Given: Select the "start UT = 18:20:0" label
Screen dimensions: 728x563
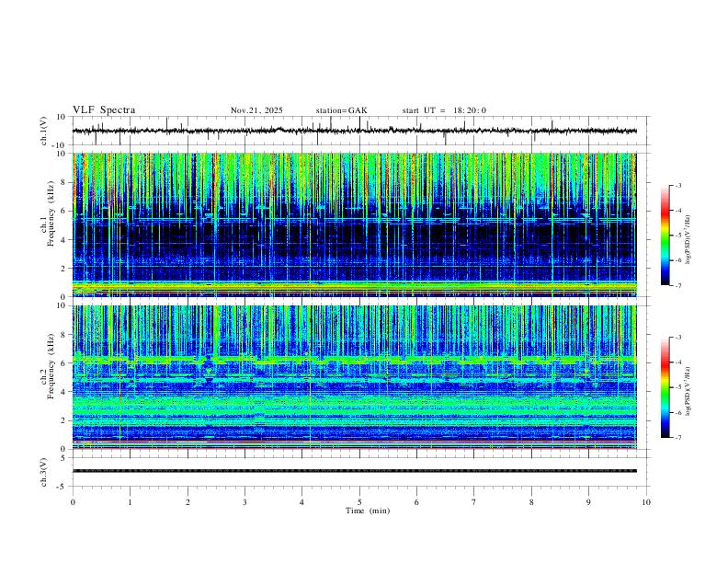Looking at the screenshot, I should coord(444,110).
